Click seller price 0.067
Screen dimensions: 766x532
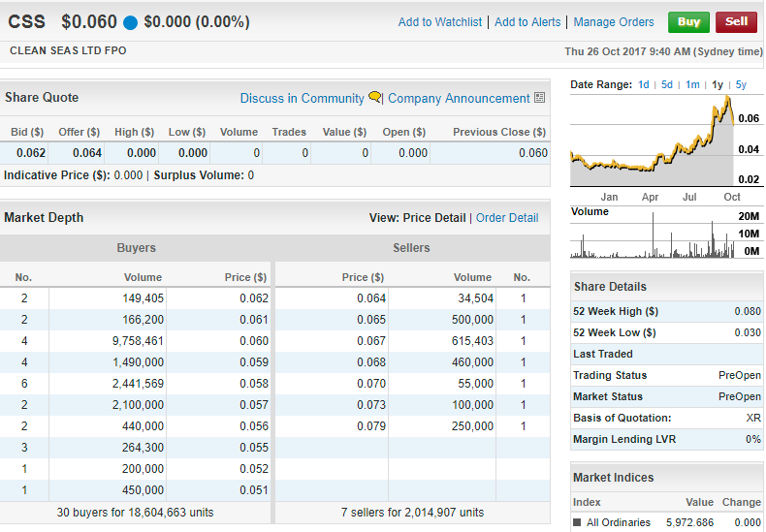(x=370, y=341)
